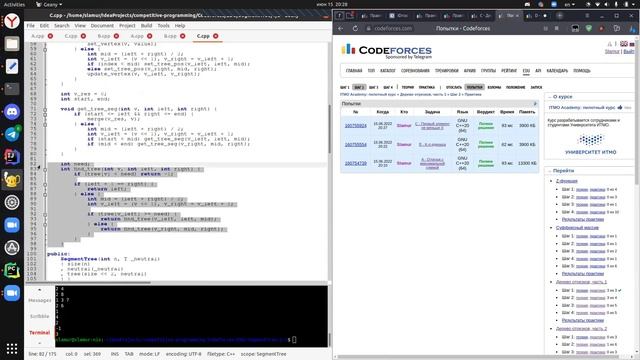Open the browser hamburger menu icon

pyautogui.click(x=587, y=16)
